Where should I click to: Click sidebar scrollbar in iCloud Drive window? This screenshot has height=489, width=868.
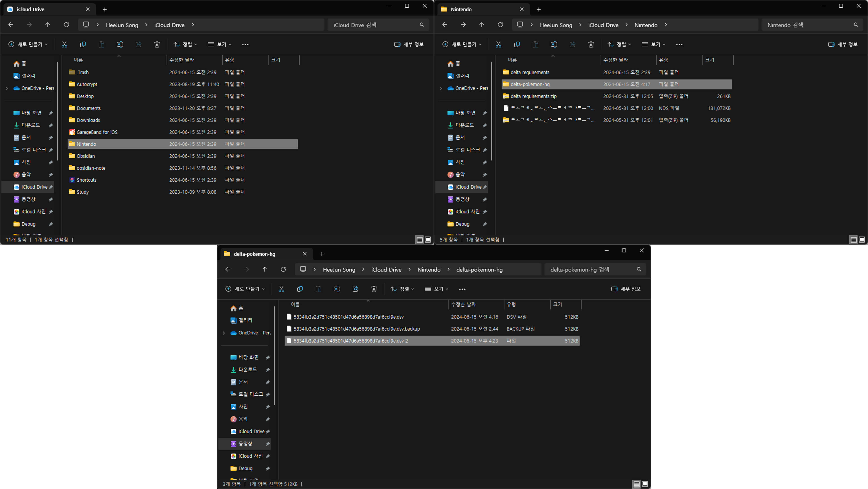tap(58, 111)
